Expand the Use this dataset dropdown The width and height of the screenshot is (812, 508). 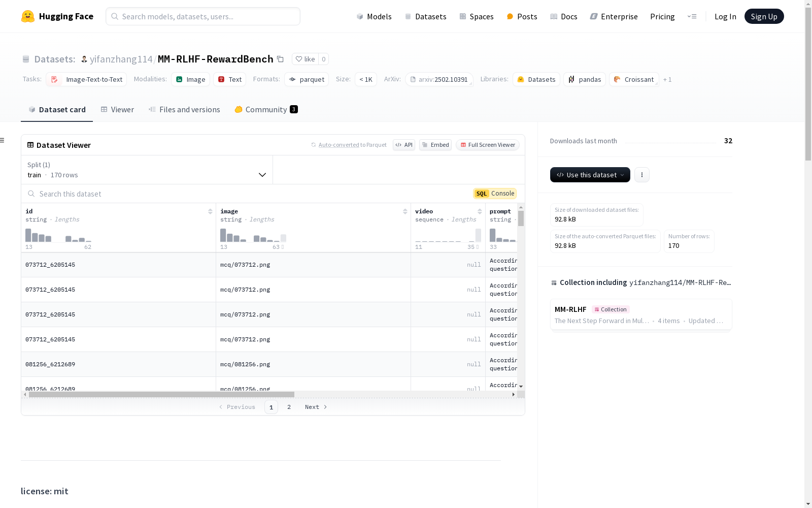pyautogui.click(x=590, y=175)
